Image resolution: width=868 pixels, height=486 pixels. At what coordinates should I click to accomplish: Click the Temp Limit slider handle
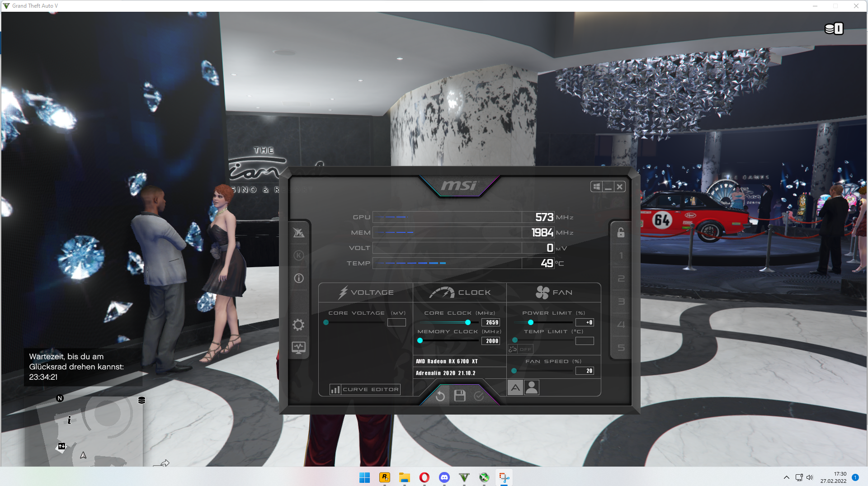pyautogui.click(x=515, y=340)
